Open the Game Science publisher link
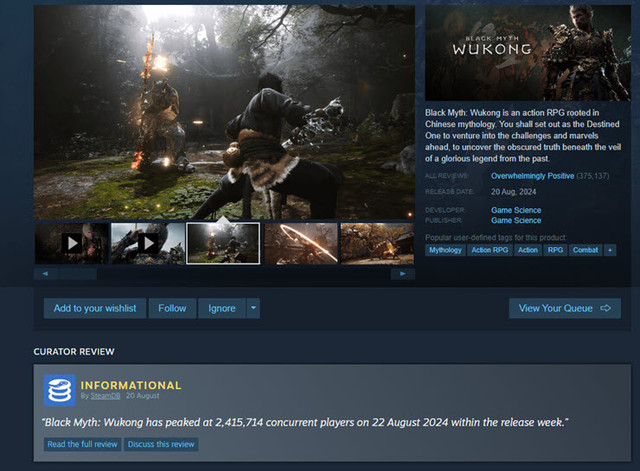Screen dimensions: 640x471 [516, 220]
